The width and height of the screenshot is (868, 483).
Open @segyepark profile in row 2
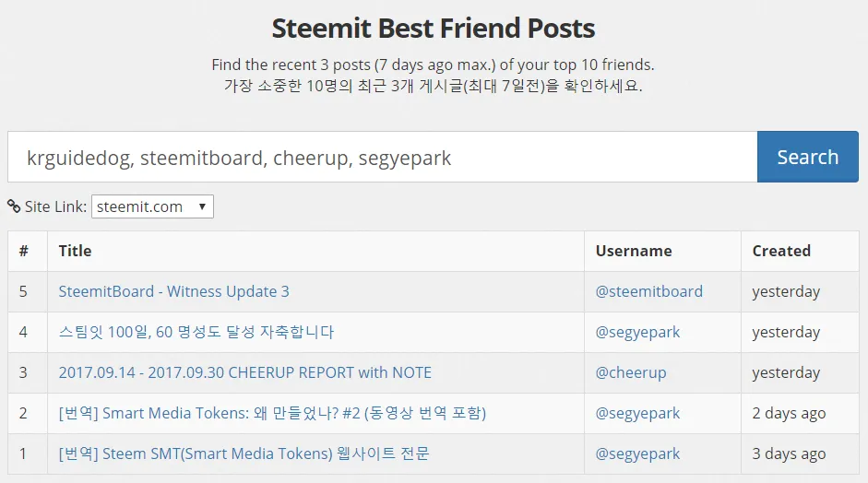(637, 413)
